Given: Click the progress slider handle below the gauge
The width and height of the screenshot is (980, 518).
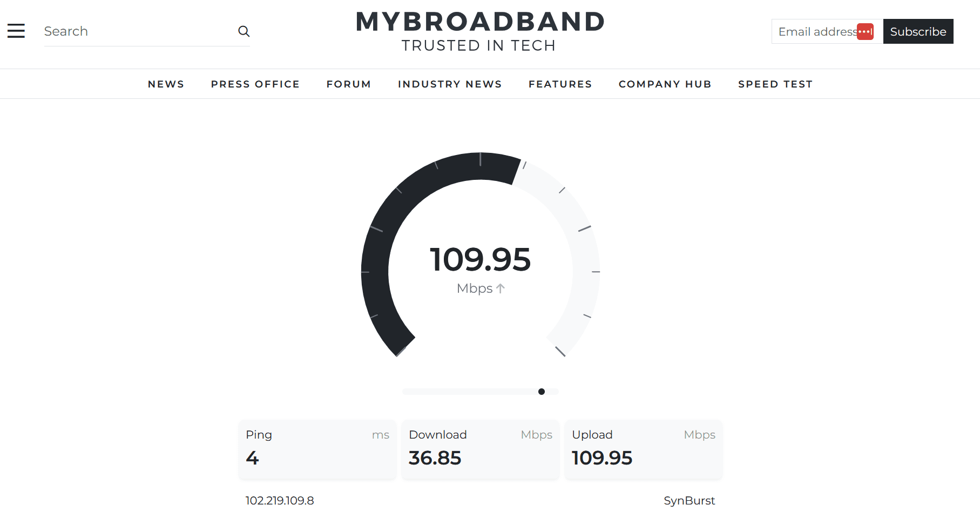Looking at the screenshot, I should coord(542,392).
